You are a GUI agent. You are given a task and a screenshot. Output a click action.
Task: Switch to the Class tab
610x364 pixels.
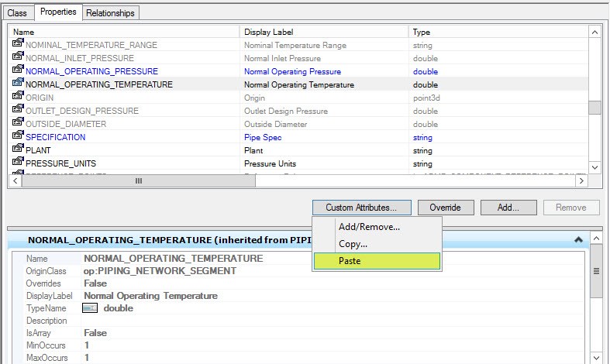click(17, 13)
